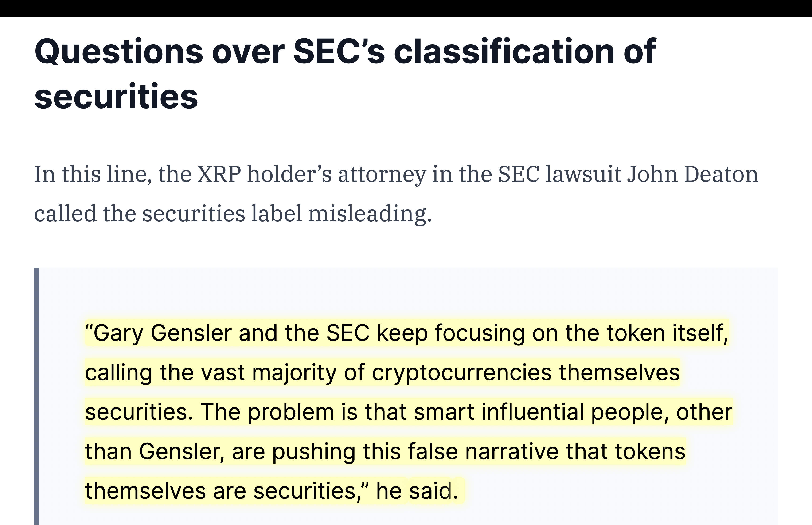812x525 pixels.
Task: Click the highlighted phrase "false narrative"
Action: 483,452
